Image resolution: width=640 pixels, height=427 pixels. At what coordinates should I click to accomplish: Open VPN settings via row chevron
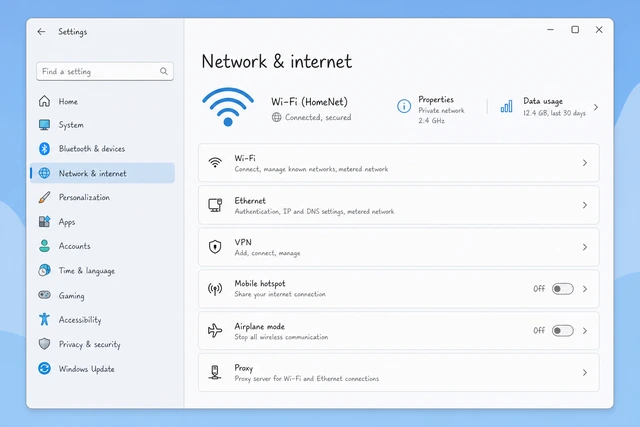point(584,247)
